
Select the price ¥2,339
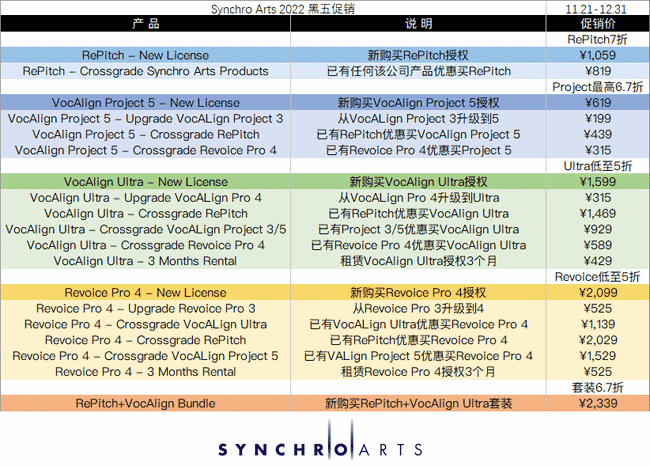pyautogui.click(x=598, y=403)
